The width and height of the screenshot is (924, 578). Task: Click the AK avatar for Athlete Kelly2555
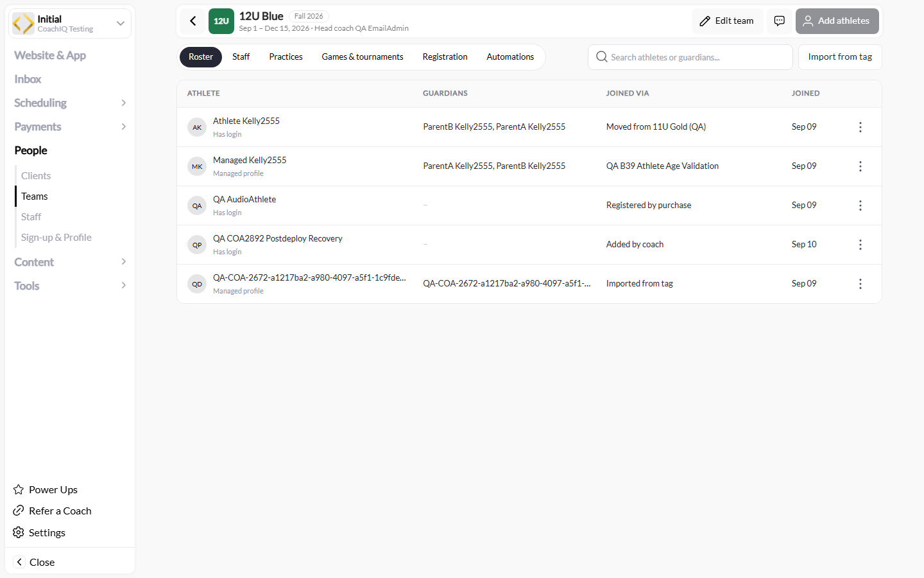pyautogui.click(x=197, y=127)
